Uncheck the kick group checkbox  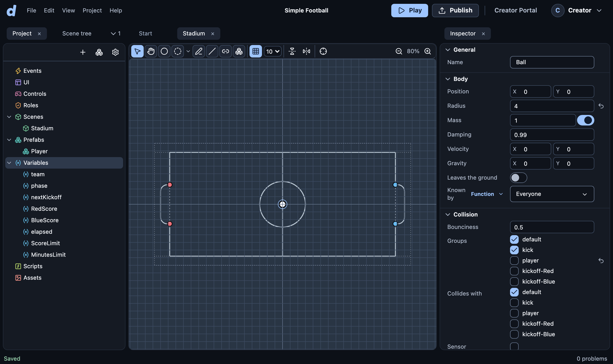[x=514, y=250]
